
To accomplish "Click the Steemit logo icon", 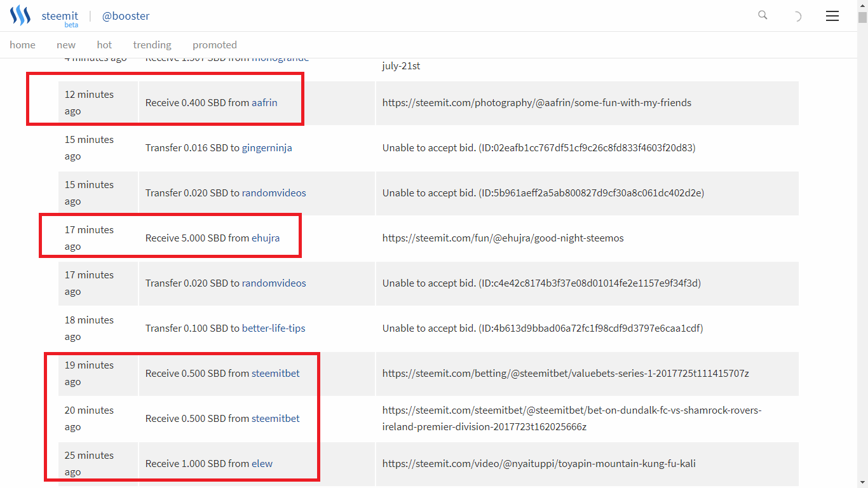I will click(20, 15).
